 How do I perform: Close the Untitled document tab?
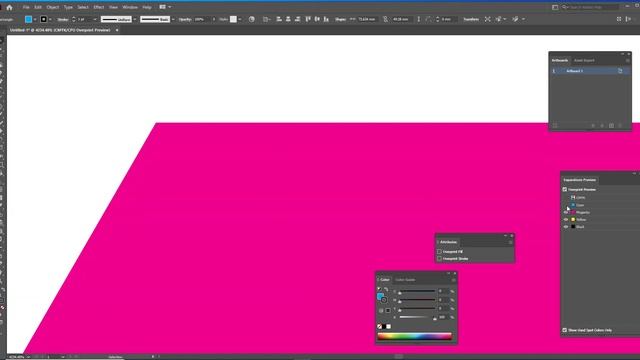pyautogui.click(x=117, y=30)
